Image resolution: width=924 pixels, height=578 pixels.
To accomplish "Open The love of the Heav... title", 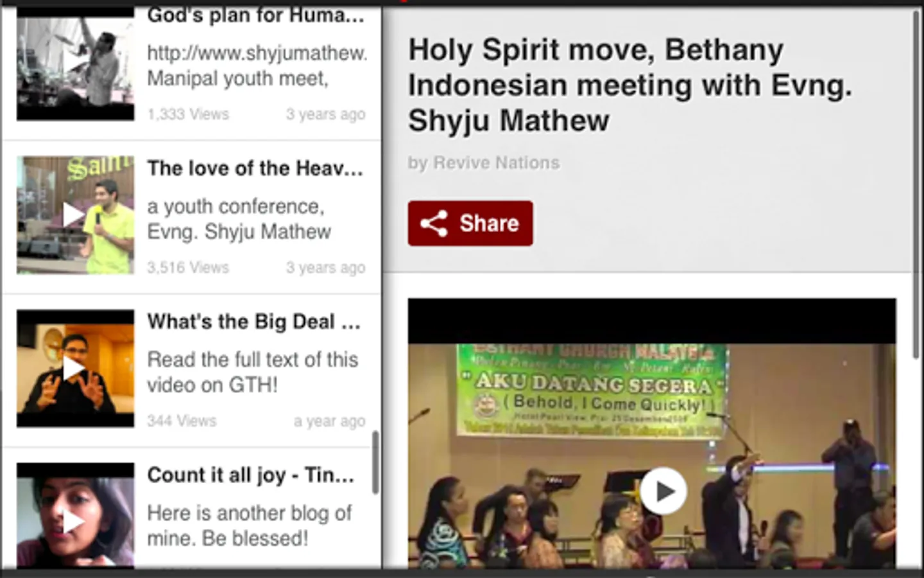I will coord(255,168).
